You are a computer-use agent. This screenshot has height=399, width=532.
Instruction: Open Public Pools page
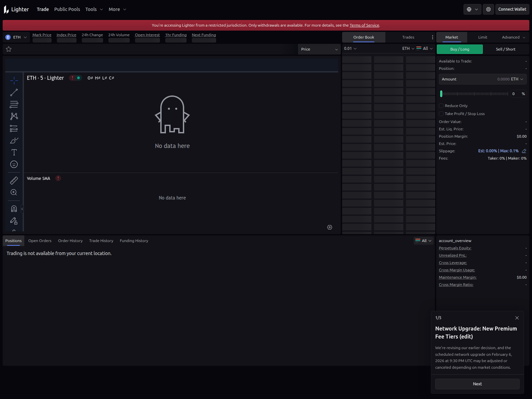tap(67, 9)
